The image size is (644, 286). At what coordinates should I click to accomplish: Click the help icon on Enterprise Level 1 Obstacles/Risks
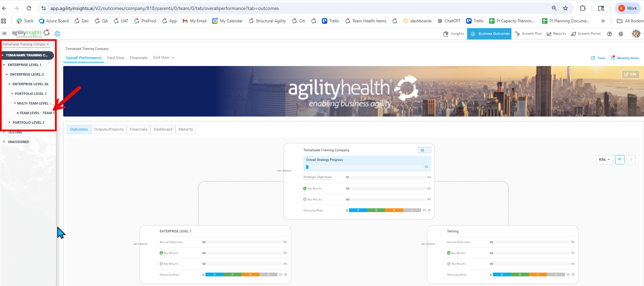[x=285, y=275]
